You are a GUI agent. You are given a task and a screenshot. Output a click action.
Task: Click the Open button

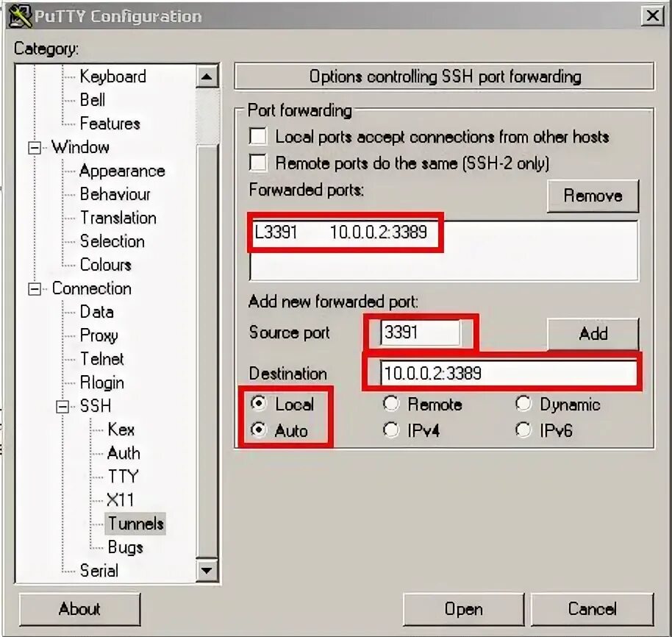point(463,609)
